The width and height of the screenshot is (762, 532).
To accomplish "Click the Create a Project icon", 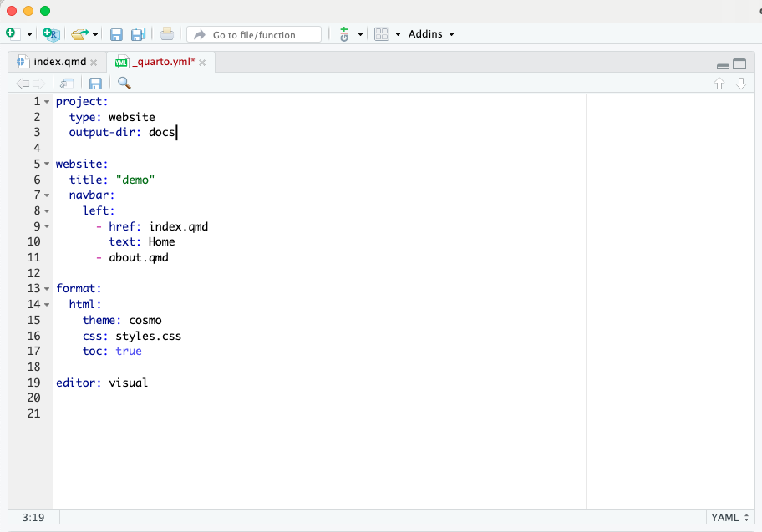I will tap(51, 34).
